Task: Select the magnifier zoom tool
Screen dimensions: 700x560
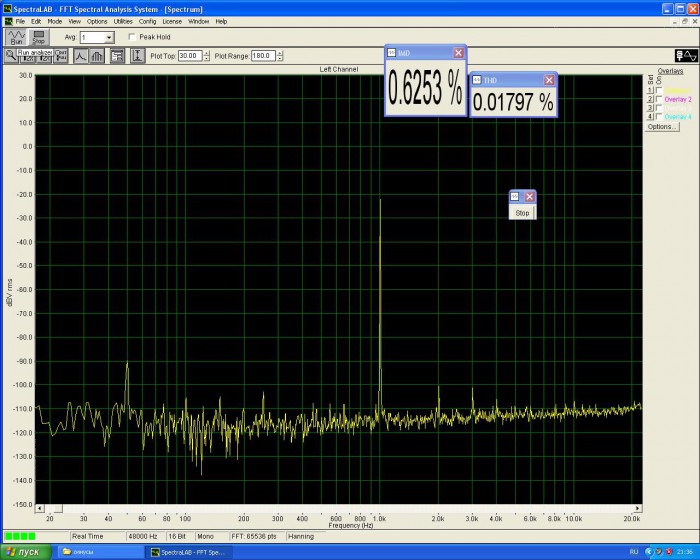Action: point(11,56)
